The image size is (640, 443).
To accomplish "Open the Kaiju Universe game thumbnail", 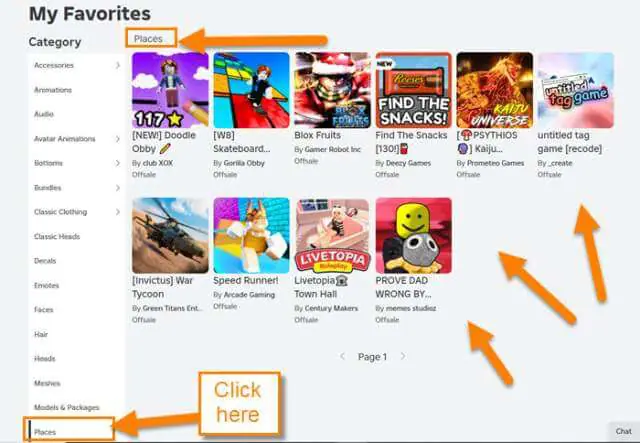I will (494, 90).
